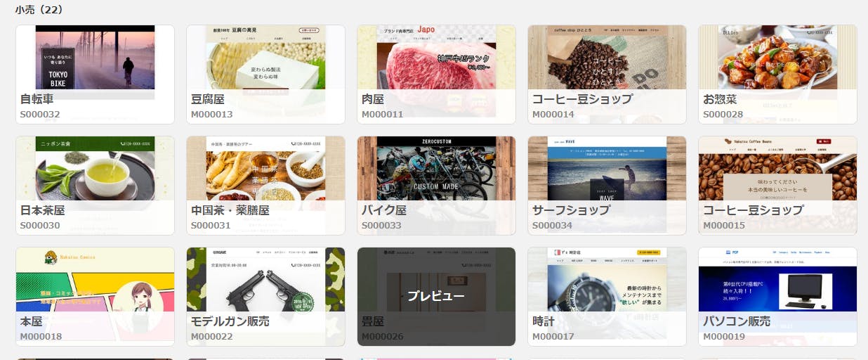Viewport: 868px width, 360px height.
Task: Pick the 日本茶屋 template thumbnail
Action: pyautogui.click(x=95, y=186)
